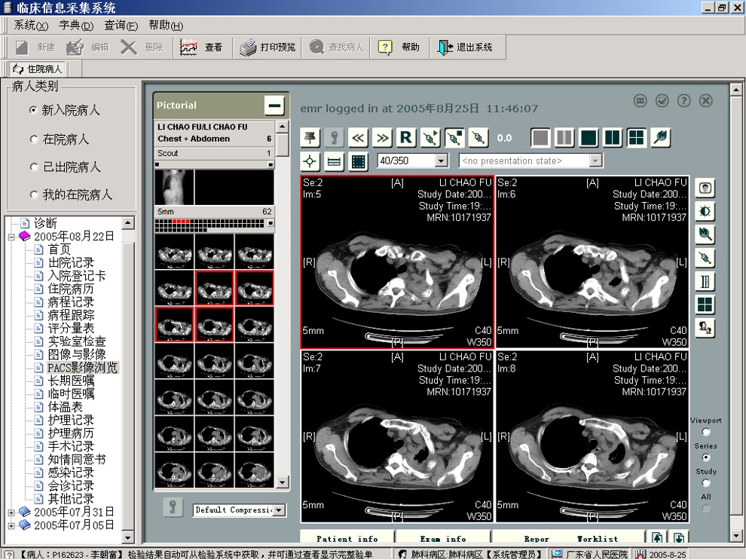Click the 帮助 help button on the main toolbar
Screen dimensions: 746x560
point(399,47)
